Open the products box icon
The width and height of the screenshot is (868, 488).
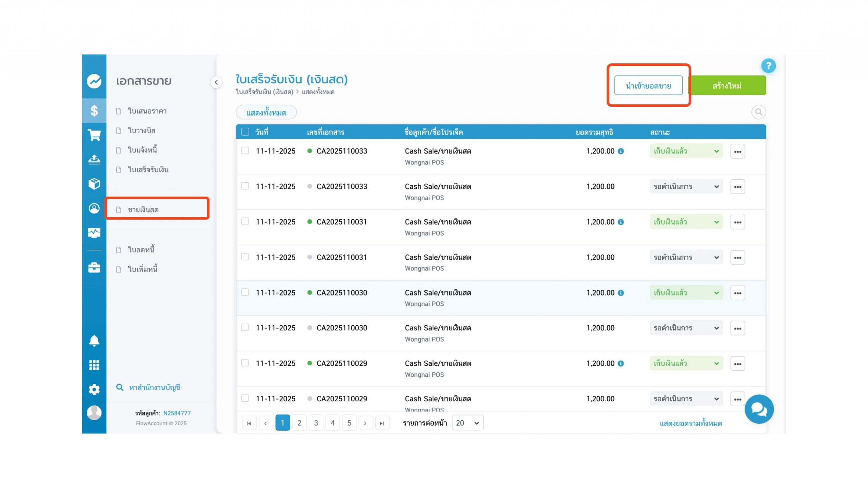(x=94, y=184)
